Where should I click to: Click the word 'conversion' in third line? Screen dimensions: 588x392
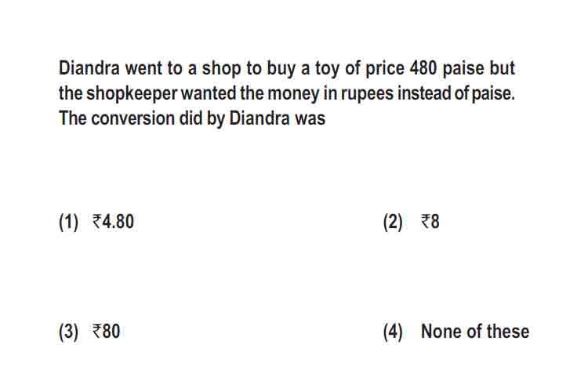coord(133,118)
